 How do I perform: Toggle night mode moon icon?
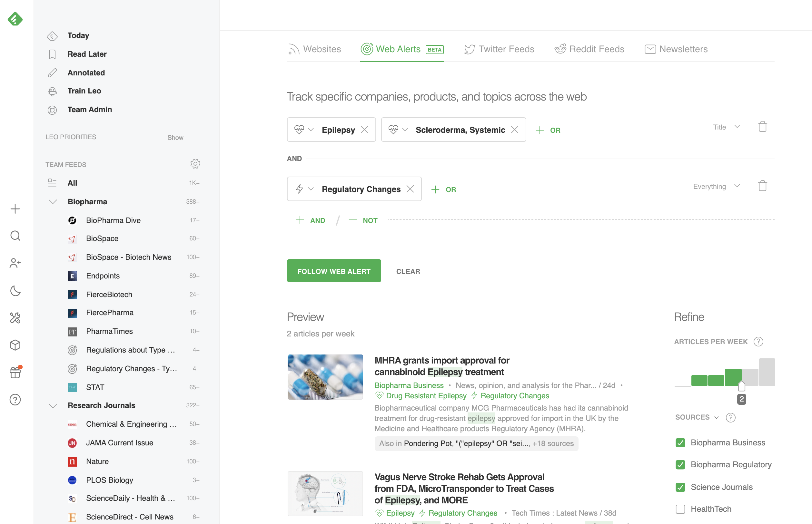pyautogui.click(x=15, y=291)
